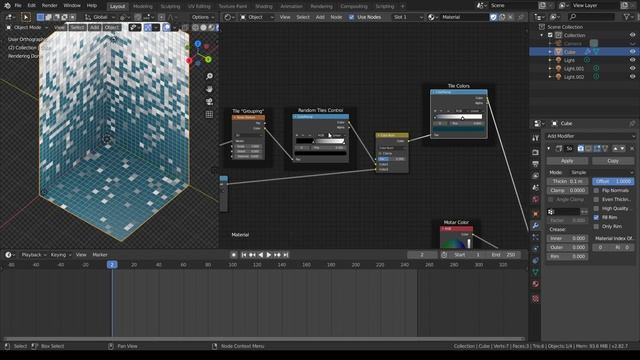Enable the Flip Normals checkbox
This screenshot has height=360, width=640.
(x=596, y=191)
